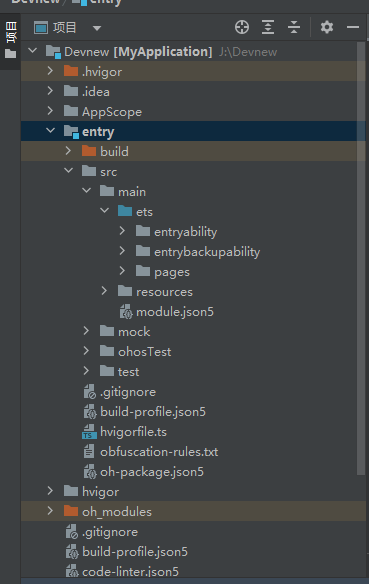
Task: Click the project tree vertical scrollbar
Action: tap(361, 258)
